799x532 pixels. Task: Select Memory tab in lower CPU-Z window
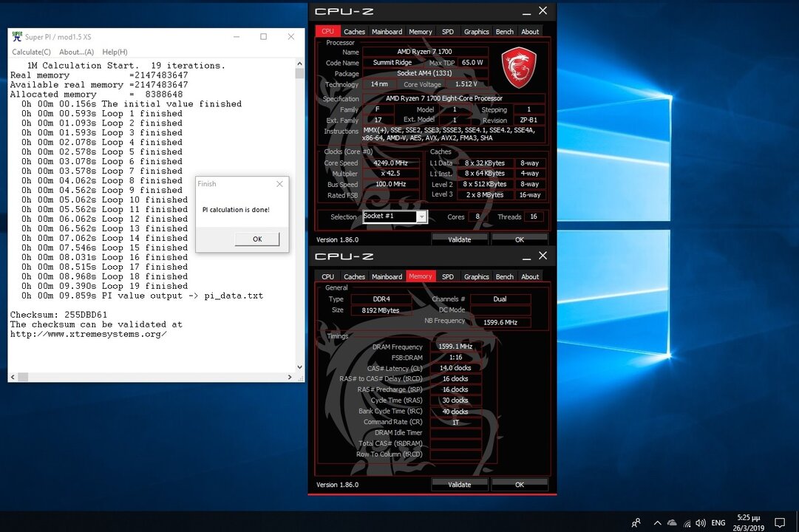[x=421, y=276]
